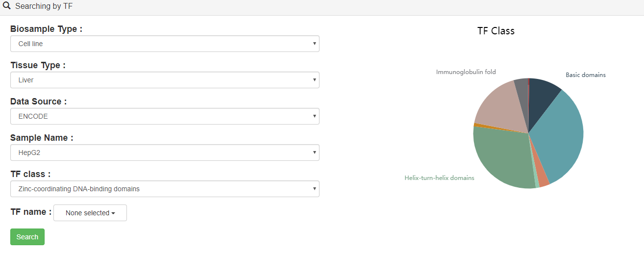The image size is (644, 255).
Task: Click the Immunoglobulin fold chart label
Action: [x=466, y=72]
